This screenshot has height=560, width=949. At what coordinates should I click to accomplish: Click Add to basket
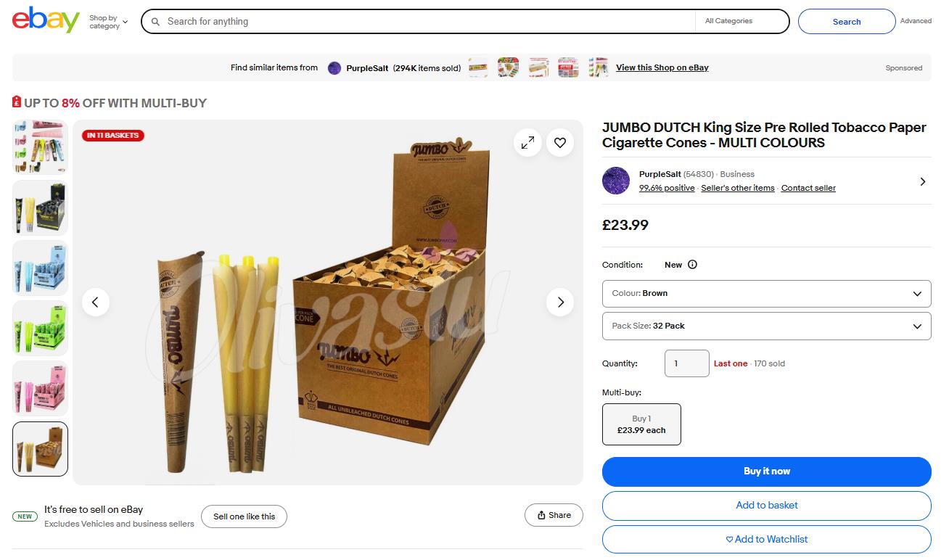(x=766, y=506)
